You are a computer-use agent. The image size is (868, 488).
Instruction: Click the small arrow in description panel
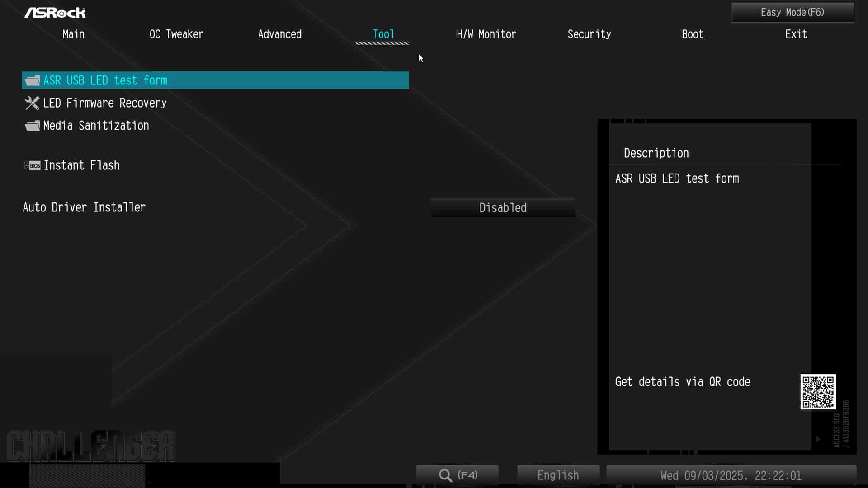(x=818, y=439)
